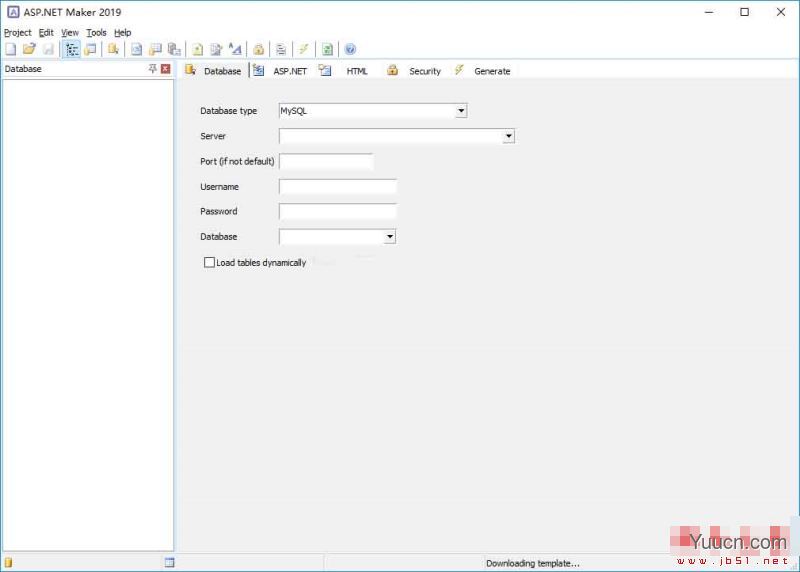800x572 pixels.
Task: Click the lightning bolt Generate toolbar icon
Action: pyautogui.click(x=304, y=49)
